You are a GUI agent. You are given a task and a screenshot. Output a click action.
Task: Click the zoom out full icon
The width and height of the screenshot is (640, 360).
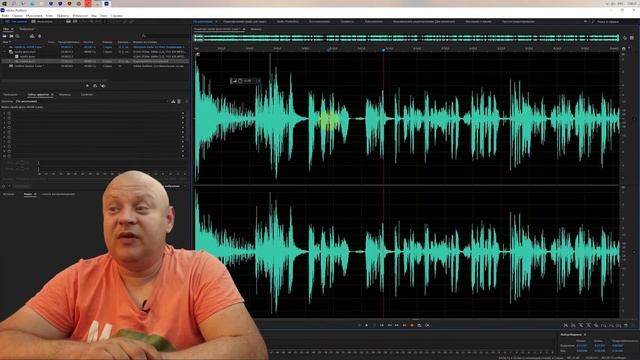[x=596, y=325]
